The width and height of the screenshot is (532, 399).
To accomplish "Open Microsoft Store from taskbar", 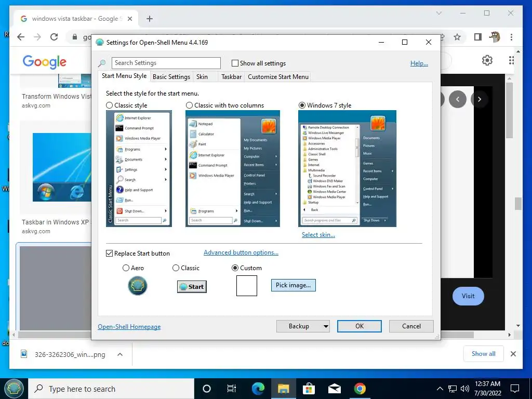I will (309, 389).
